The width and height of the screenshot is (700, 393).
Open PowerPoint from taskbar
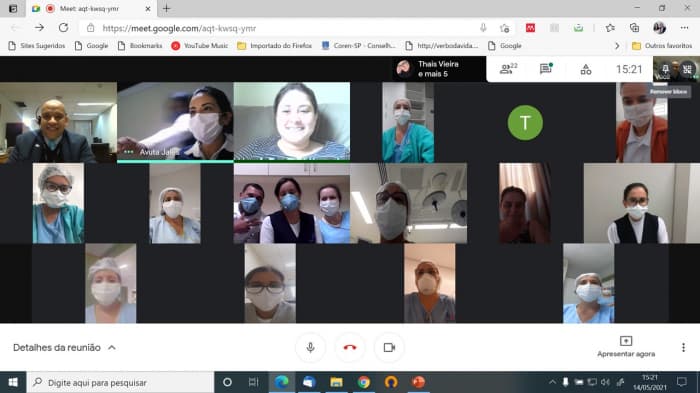[x=418, y=382]
